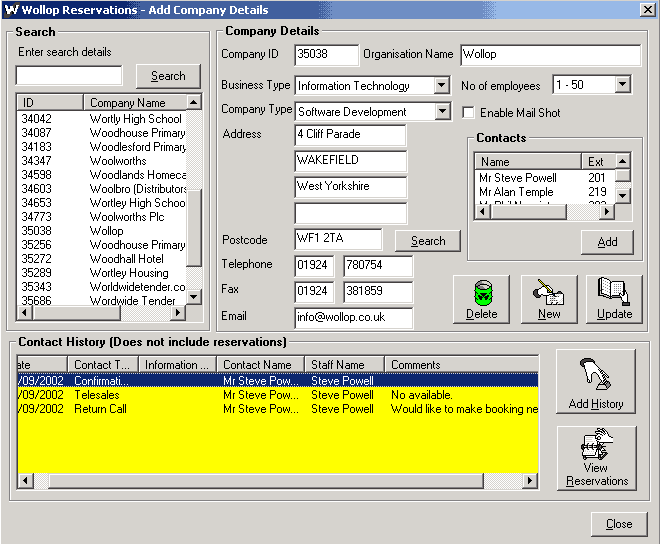This screenshot has height=544, width=660.
Task: Click the Wollop W title bar icon
Action: [x=12, y=9]
